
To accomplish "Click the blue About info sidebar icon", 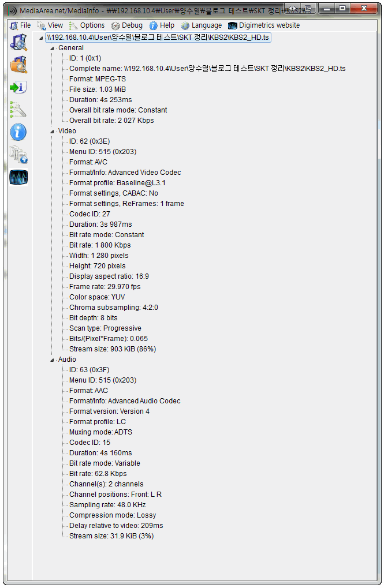I will click(x=18, y=132).
